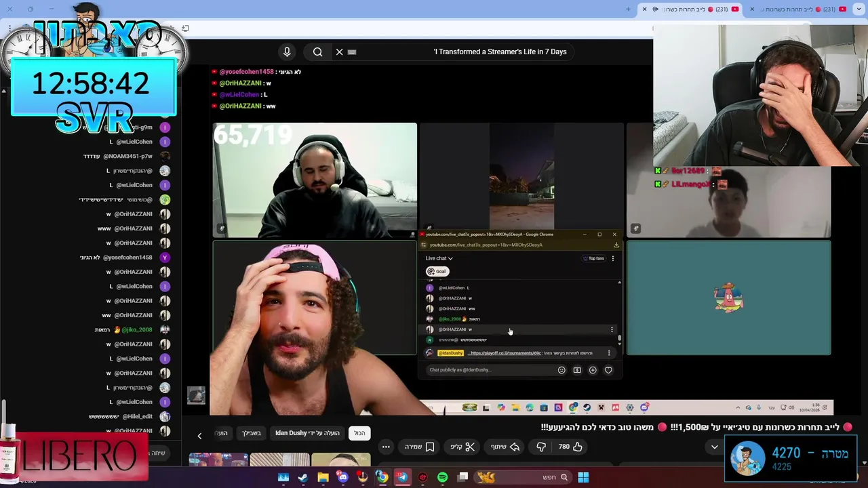Click the Super Chat dollar icon in chat

[x=577, y=370]
